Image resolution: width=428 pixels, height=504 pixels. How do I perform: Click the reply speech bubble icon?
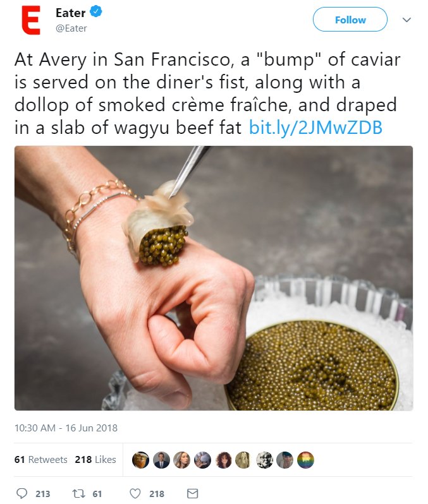pos(21,493)
